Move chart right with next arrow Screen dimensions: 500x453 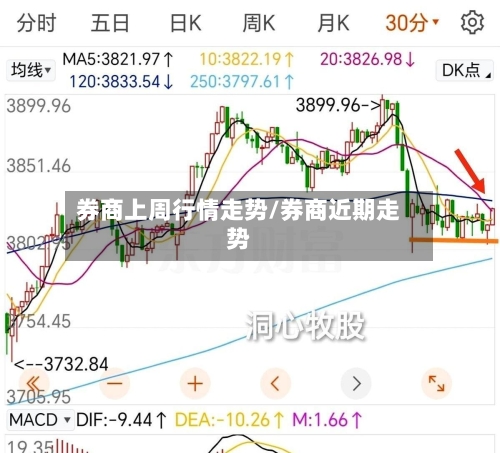point(356,384)
